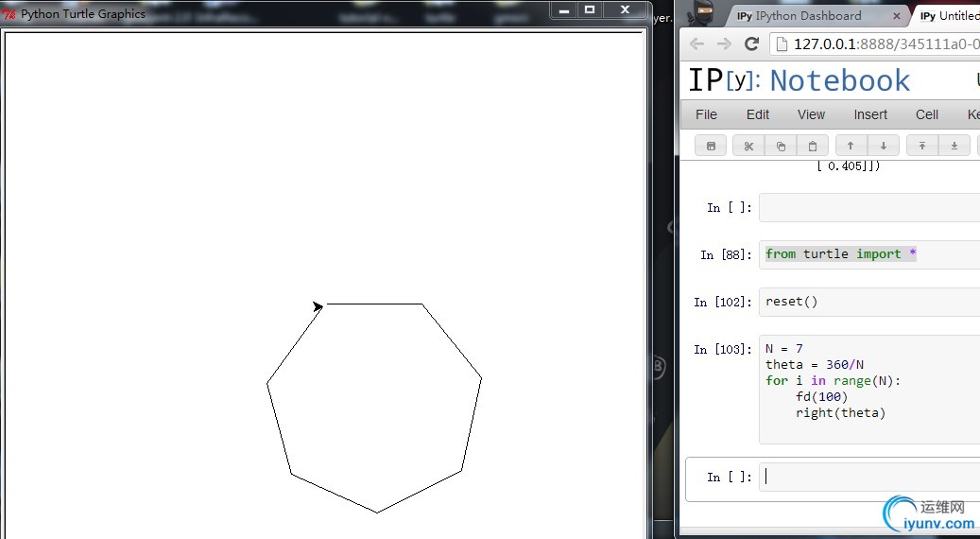This screenshot has height=539, width=980.
Task: Click the 'theta = 360/N' code line
Action: [815, 365]
